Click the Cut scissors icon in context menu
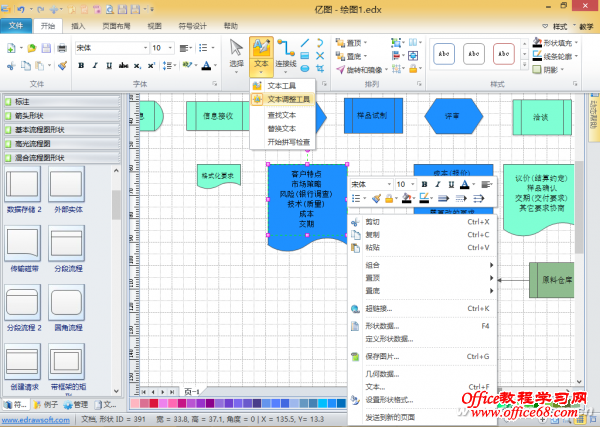Viewport: 600px width, 427px height. [x=354, y=222]
